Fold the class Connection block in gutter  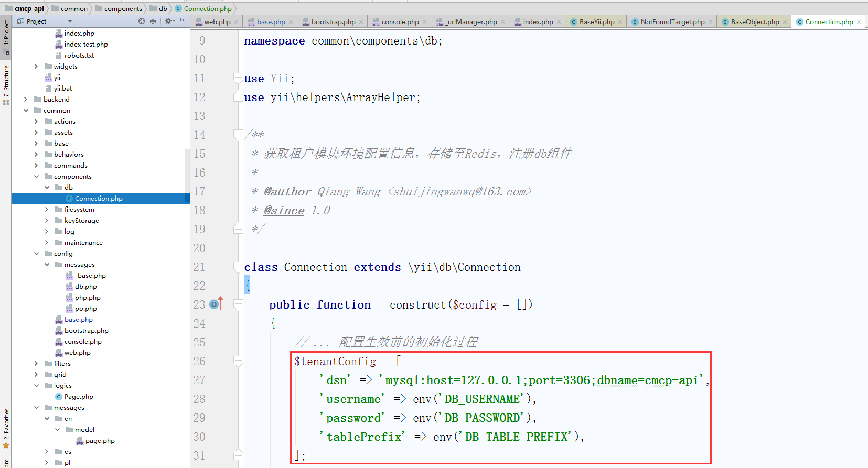click(x=238, y=267)
